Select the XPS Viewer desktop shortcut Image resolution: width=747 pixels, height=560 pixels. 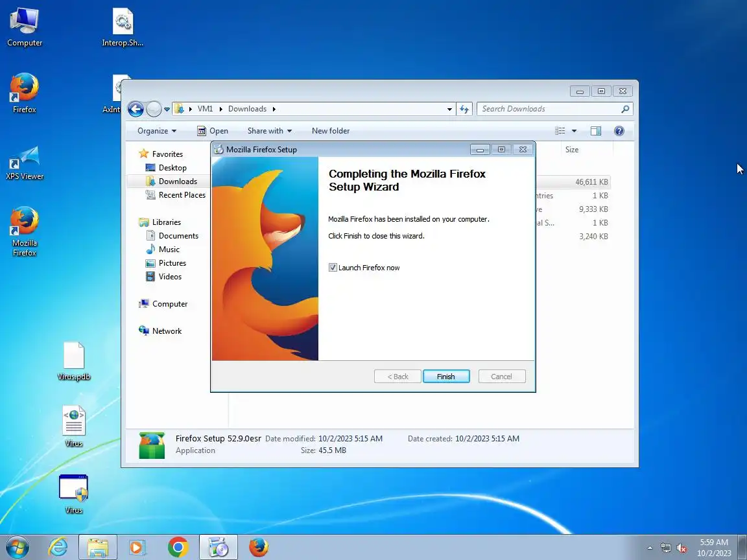24,162
